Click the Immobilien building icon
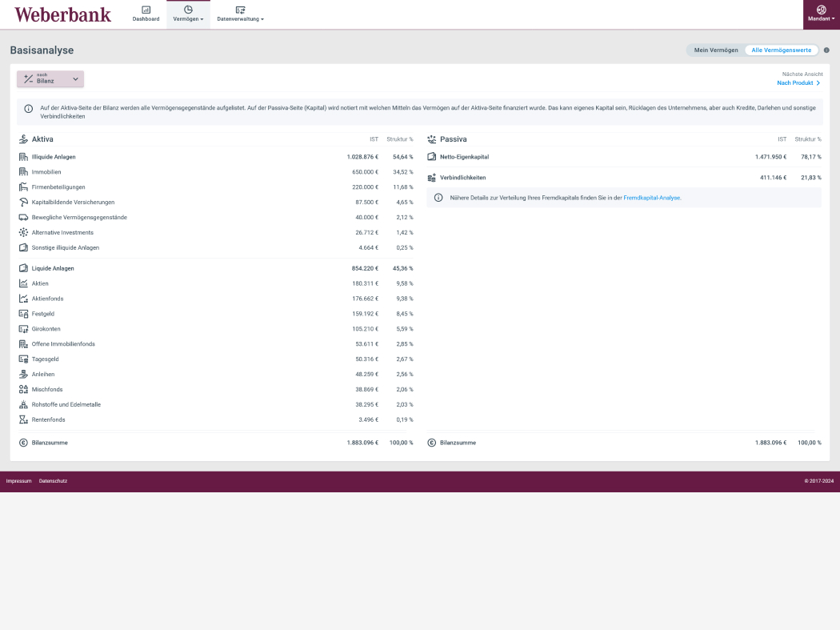The image size is (840, 630). [23, 172]
